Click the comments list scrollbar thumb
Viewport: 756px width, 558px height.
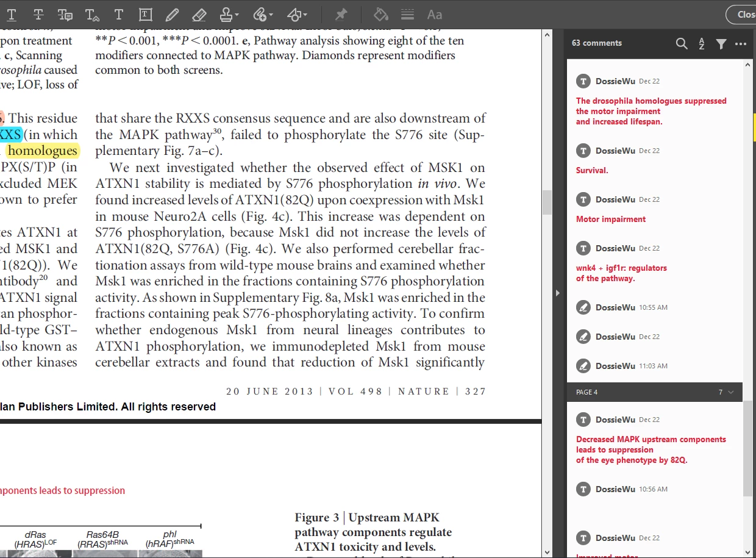pos(748,449)
